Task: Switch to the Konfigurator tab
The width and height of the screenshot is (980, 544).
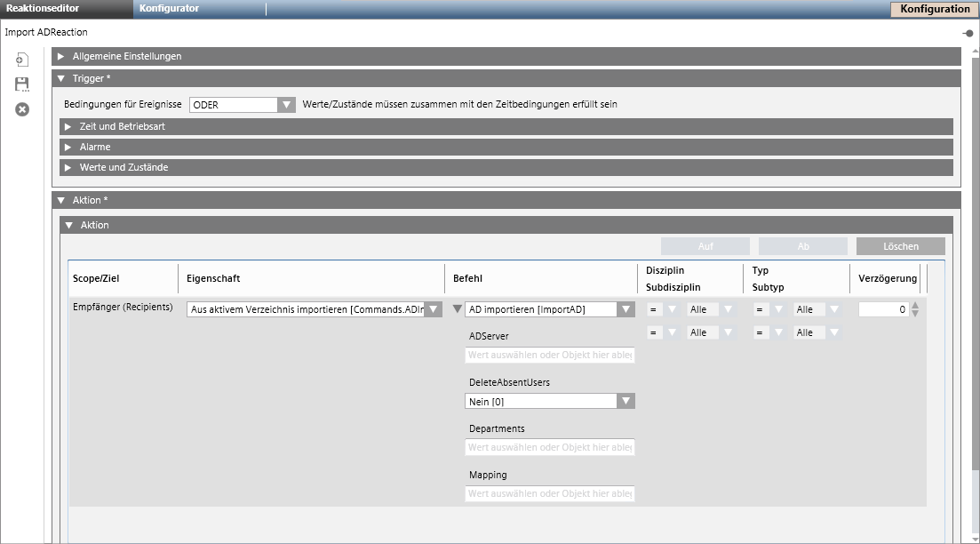Action: point(169,9)
